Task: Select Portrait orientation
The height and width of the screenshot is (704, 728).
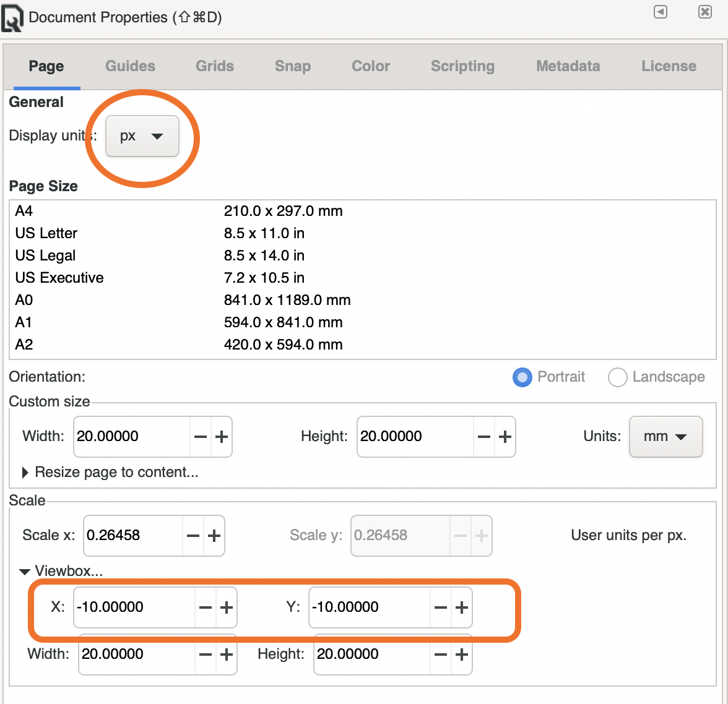Action: pyautogui.click(x=522, y=377)
